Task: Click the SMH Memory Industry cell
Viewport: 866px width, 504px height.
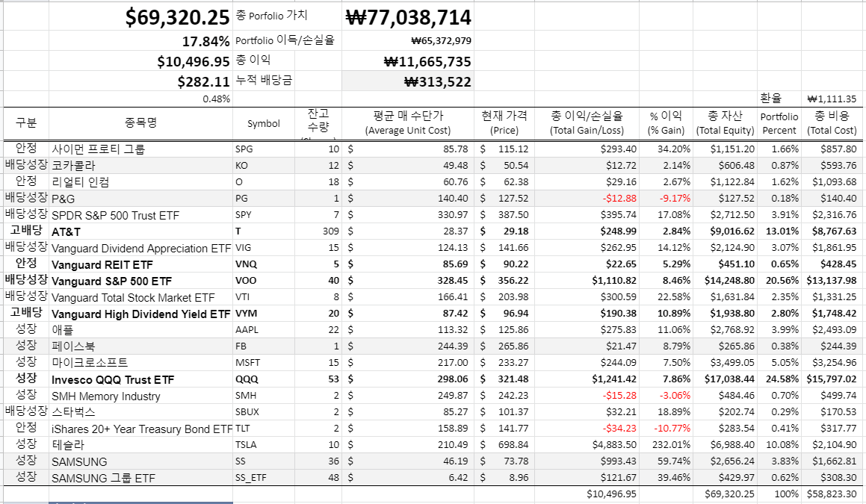Action: 140,395
